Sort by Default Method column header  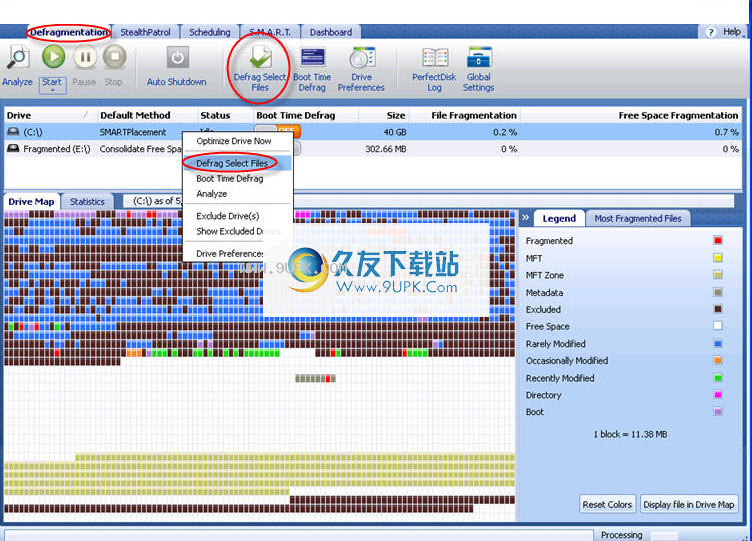146,116
